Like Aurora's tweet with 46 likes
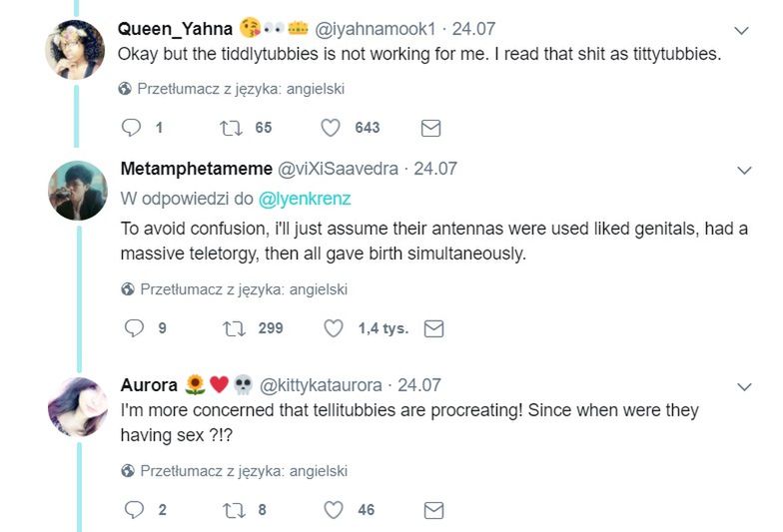The height and width of the screenshot is (532, 783). pos(334,510)
